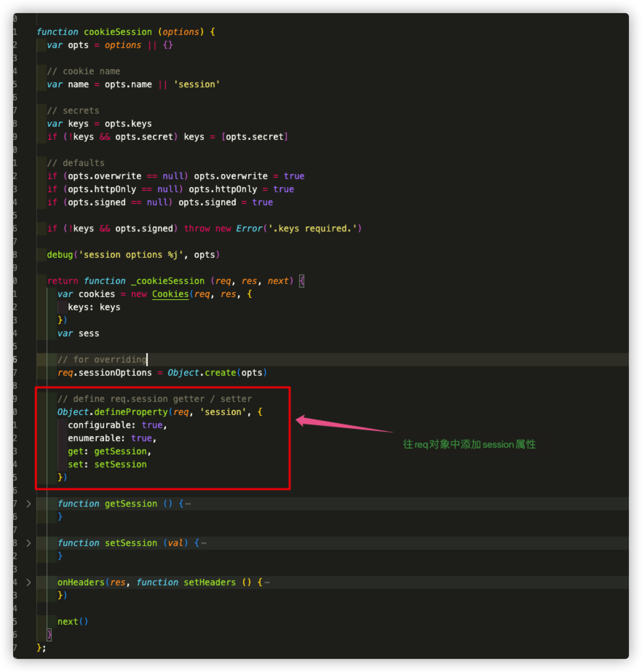Click the '.keys required.' error string
The width and height of the screenshot is (642, 672).
312,229
